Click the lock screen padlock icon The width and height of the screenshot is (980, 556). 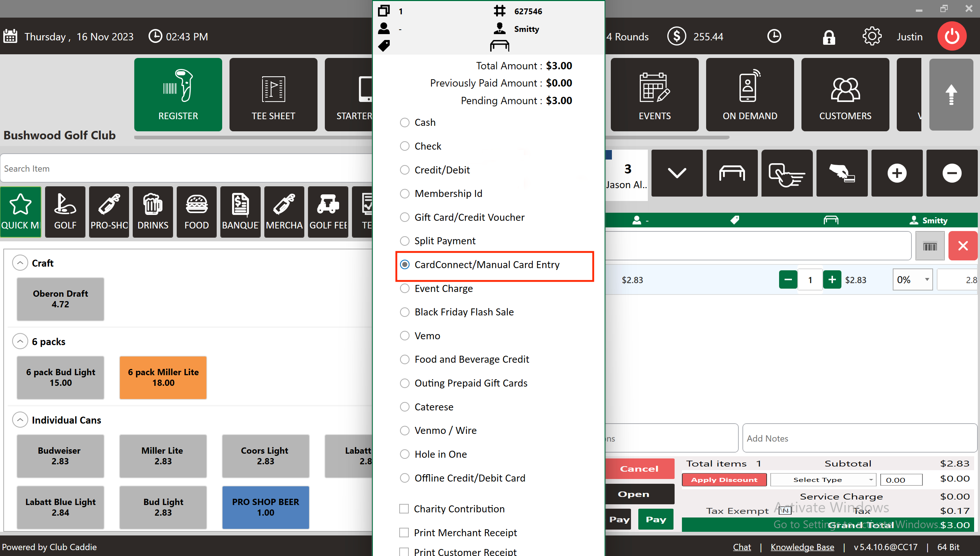[829, 37]
